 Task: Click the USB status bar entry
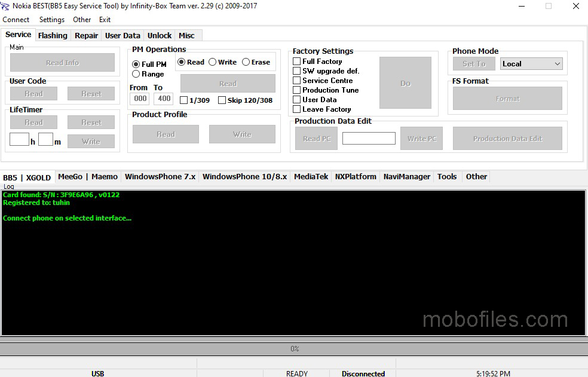(98, 373)
